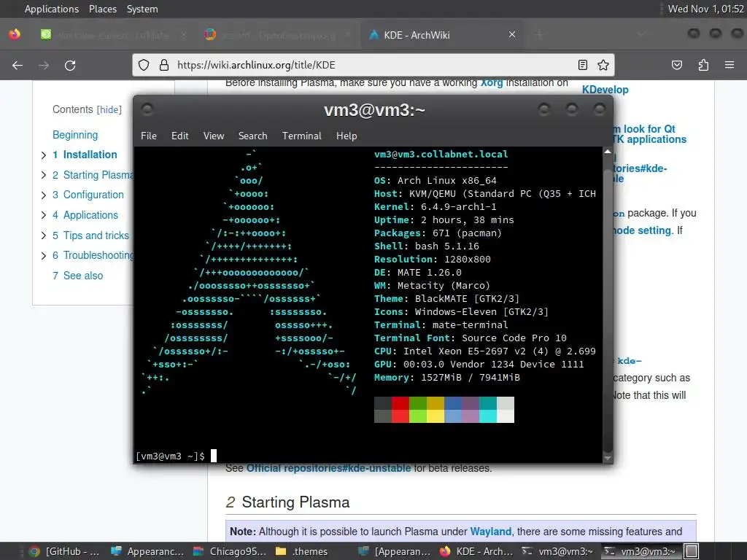Expand the Troubleshooting contents section
This screenshot has width=747, height=560.
pos(43,256)
